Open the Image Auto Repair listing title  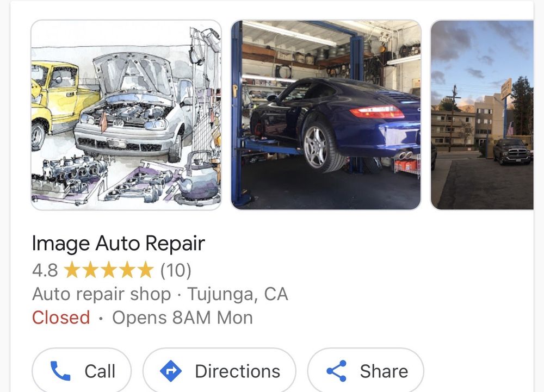(x=118, y=244)
